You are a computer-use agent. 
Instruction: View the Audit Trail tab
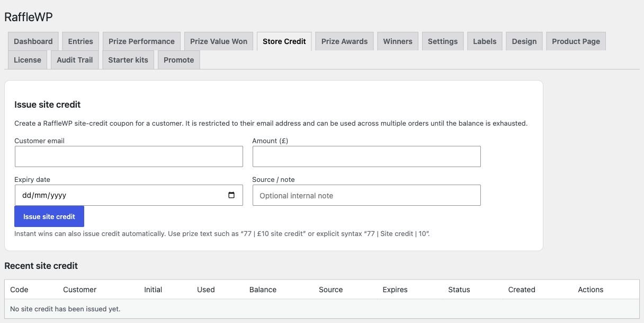pos(75,60)
